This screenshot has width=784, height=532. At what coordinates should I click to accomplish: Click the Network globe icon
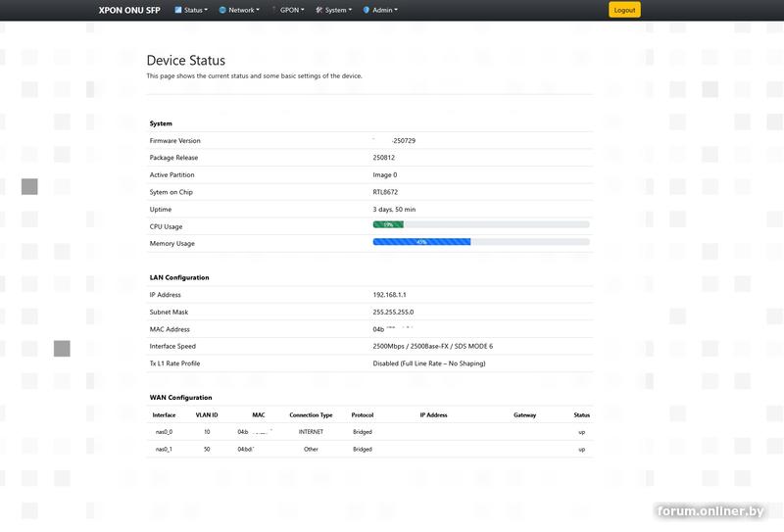[222, 10]
